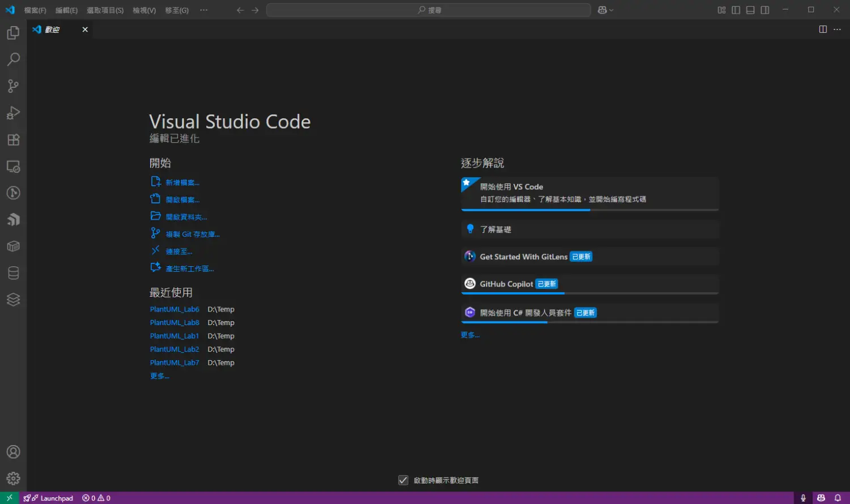The height and width of the screenshot is (504, 850).
Task: Open the 移至(G) menu
Action: (177, 10)
